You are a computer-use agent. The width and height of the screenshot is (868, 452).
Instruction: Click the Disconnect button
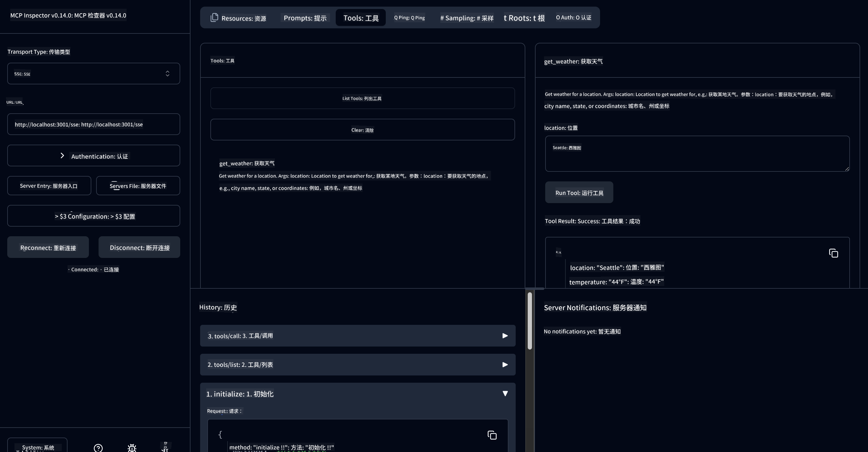coord(139,247)
